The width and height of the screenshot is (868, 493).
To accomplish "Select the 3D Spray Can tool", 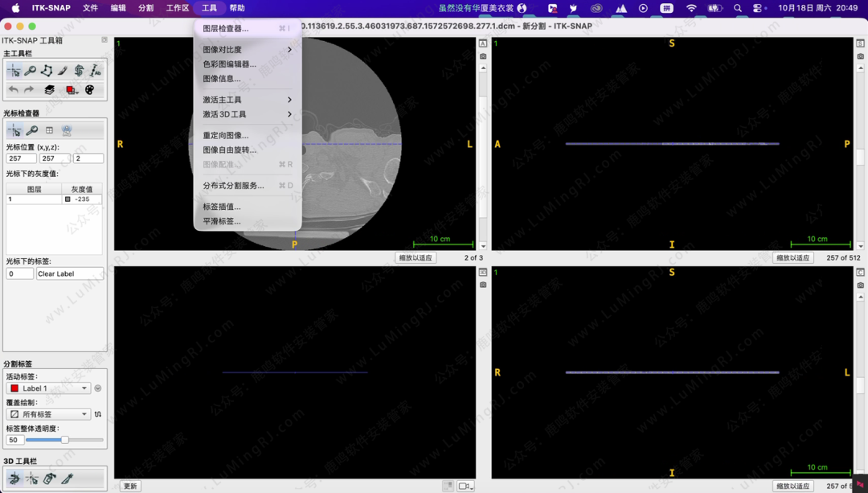I will tap(50, 479).
